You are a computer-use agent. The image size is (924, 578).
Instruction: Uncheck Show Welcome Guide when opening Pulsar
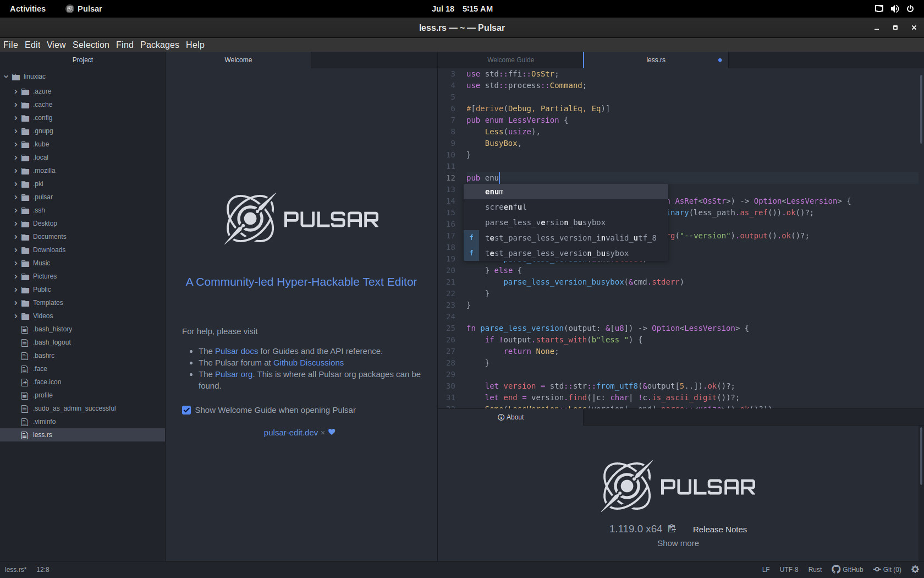(186, 410)
